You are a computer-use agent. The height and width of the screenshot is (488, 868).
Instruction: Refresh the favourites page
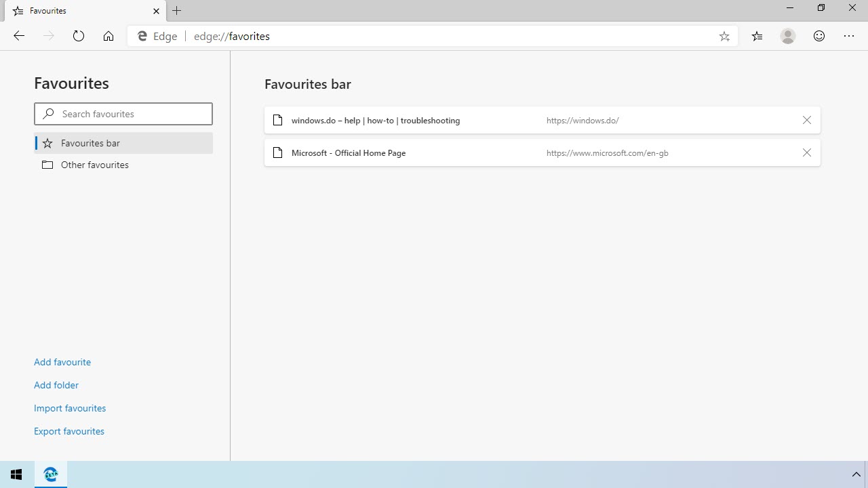[x=79, y=36]
